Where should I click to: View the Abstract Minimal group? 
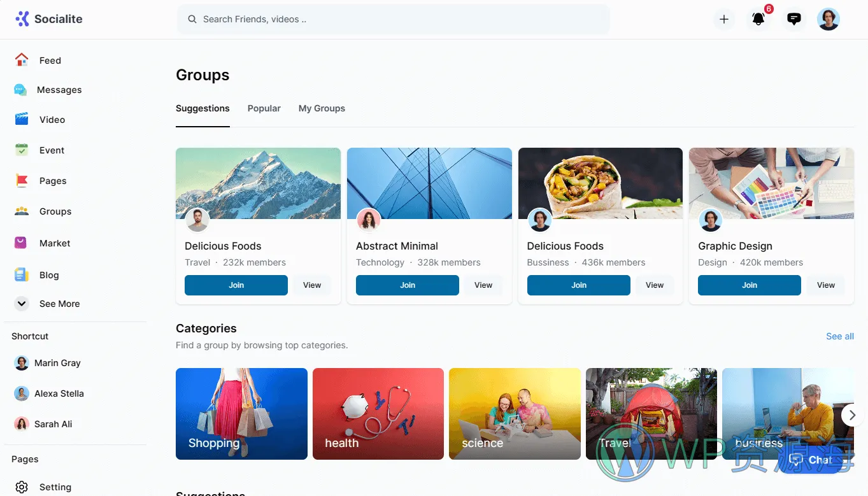[483, 285]
